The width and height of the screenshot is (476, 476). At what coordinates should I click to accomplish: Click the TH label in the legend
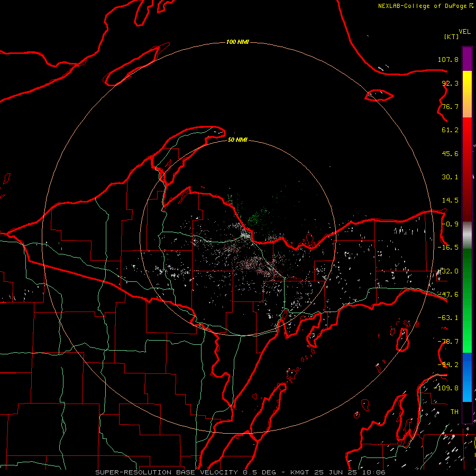454,412
